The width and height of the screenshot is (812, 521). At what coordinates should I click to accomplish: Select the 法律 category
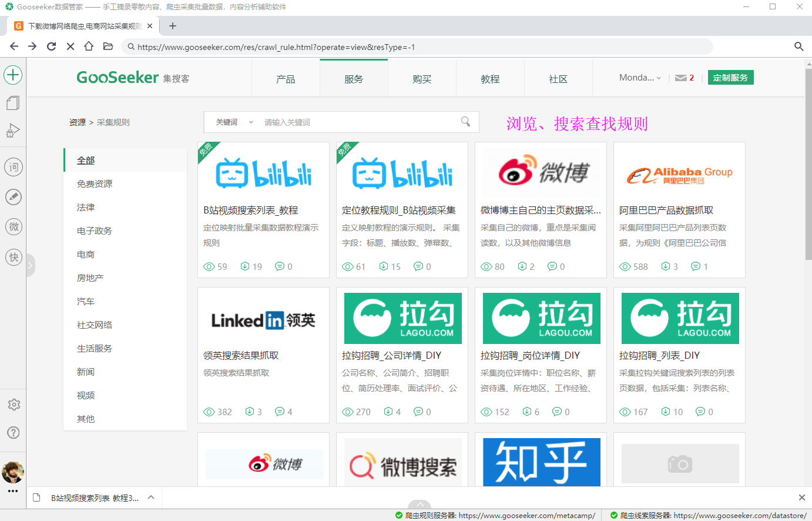pyautogui.click(x=125, y=207)
